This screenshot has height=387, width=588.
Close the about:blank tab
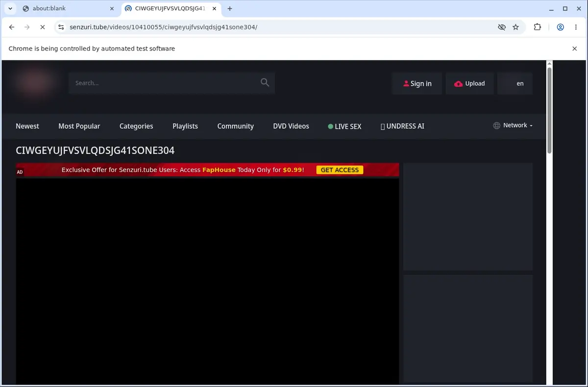pyautogui.click(x=111, y=8)
